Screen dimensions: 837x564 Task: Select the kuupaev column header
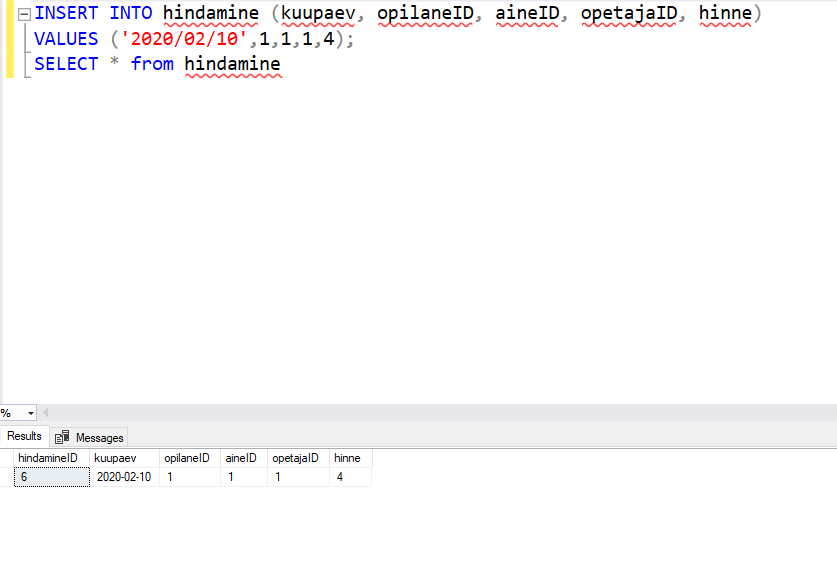pyautogui.click(x=124, y=458)
